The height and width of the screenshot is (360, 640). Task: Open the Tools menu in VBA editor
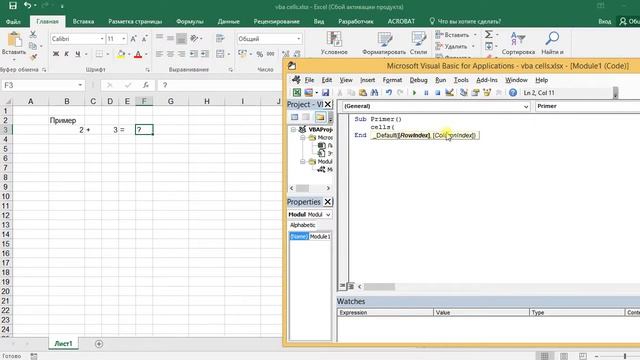click(x=461, y=80)
